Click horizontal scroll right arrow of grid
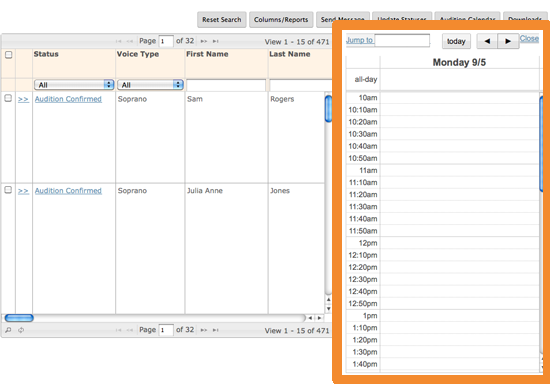 click(319, 318)
